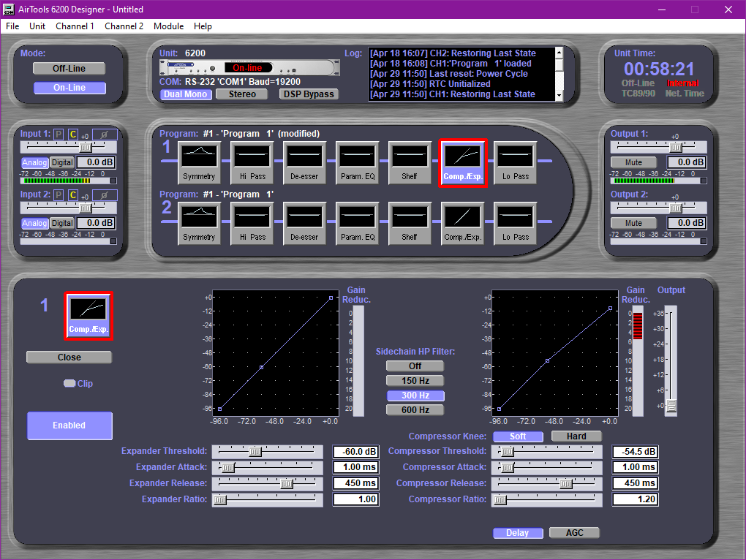Select the AGC button

pyautogui.click(x=574, y=533)
